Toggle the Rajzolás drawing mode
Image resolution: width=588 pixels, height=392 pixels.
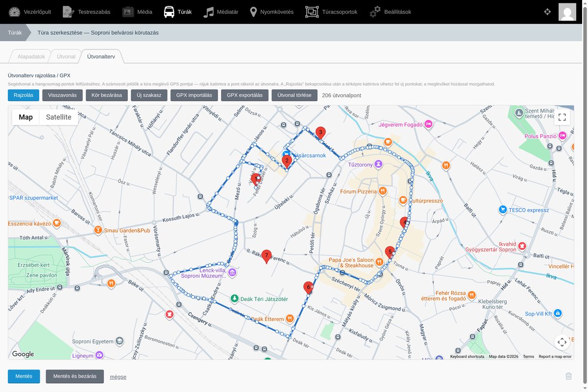(x=24, y=95)
